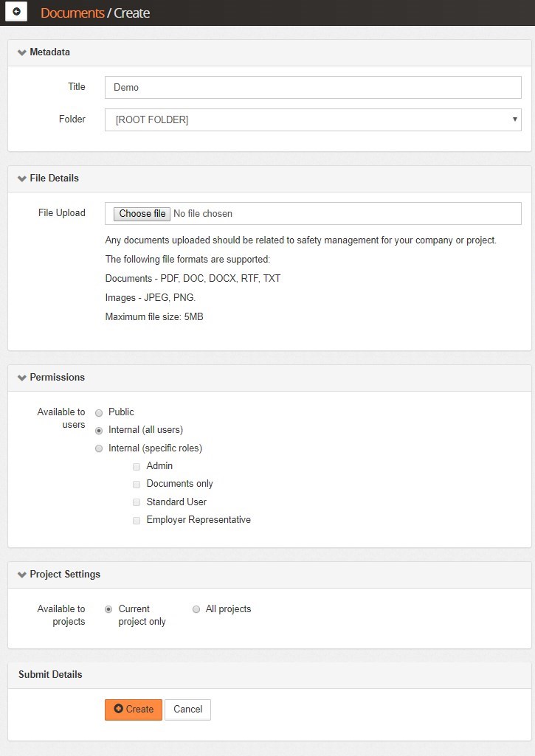Viewport: 535px width, 756px height.
Task: Collapse the Metadata section chevron
Action: 22,52
